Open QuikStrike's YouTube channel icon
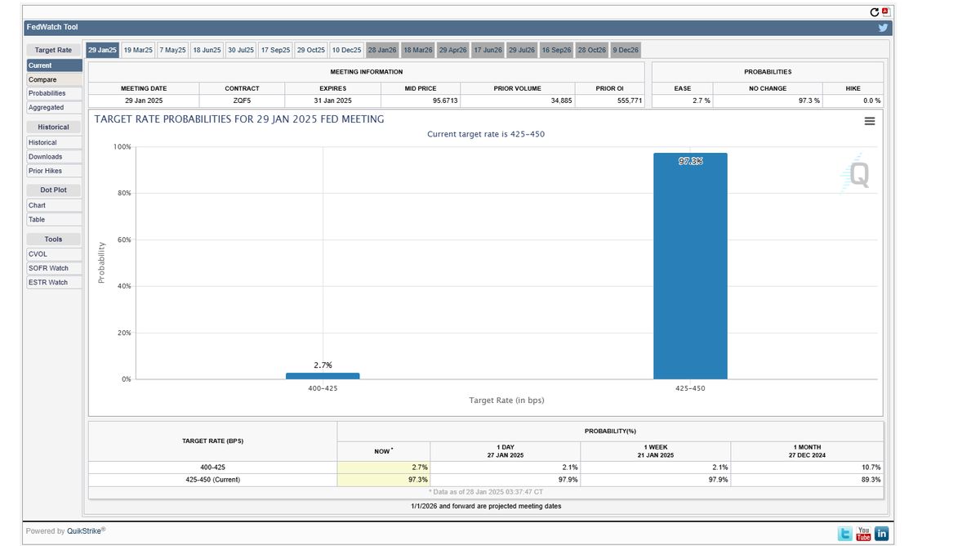 point(863,533)
